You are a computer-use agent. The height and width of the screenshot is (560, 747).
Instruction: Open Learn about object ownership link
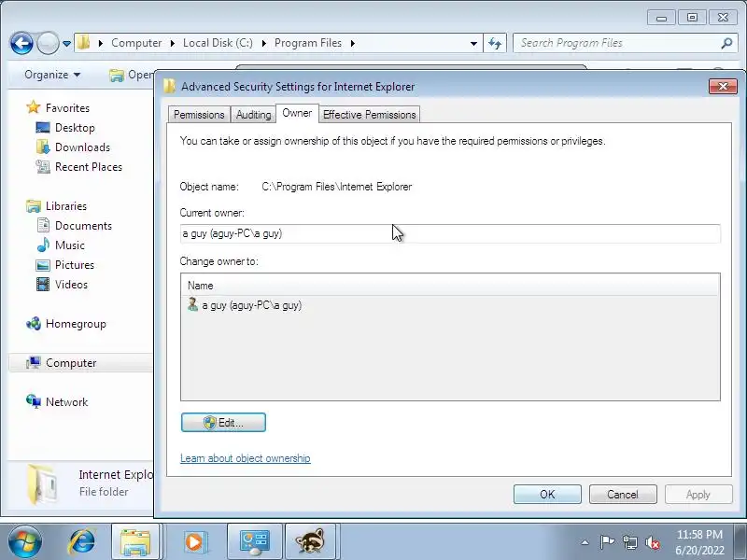pyautogui.click(x=246, y=458)
